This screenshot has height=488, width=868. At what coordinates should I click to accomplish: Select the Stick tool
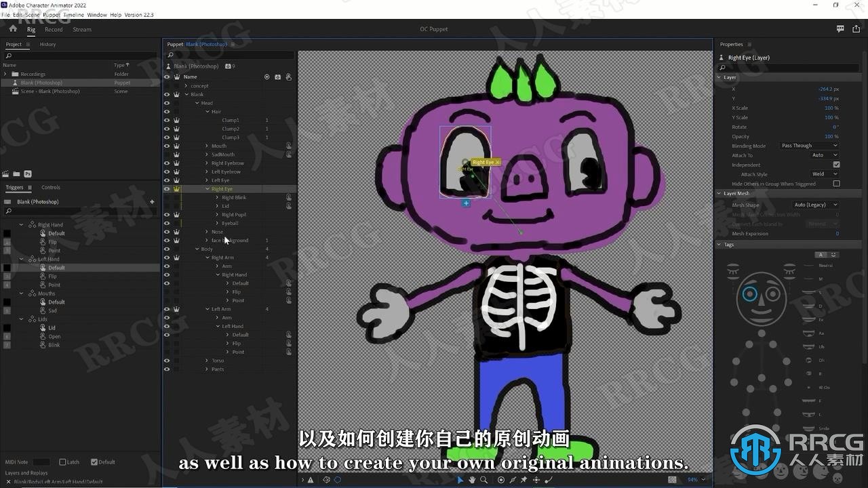click(513, 480)
